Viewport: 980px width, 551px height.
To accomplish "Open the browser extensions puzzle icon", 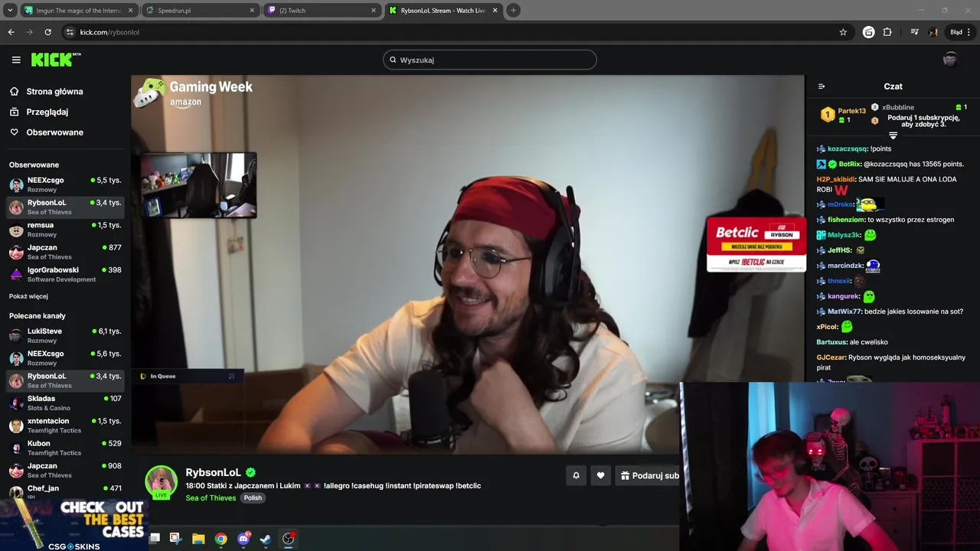I will click(887, 32).
